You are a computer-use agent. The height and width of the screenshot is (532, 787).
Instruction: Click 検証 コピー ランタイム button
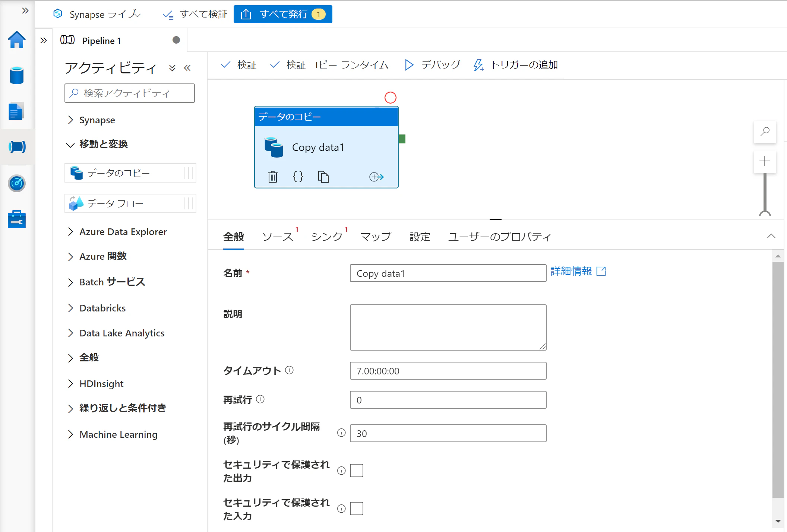click(x=329, y=65)
